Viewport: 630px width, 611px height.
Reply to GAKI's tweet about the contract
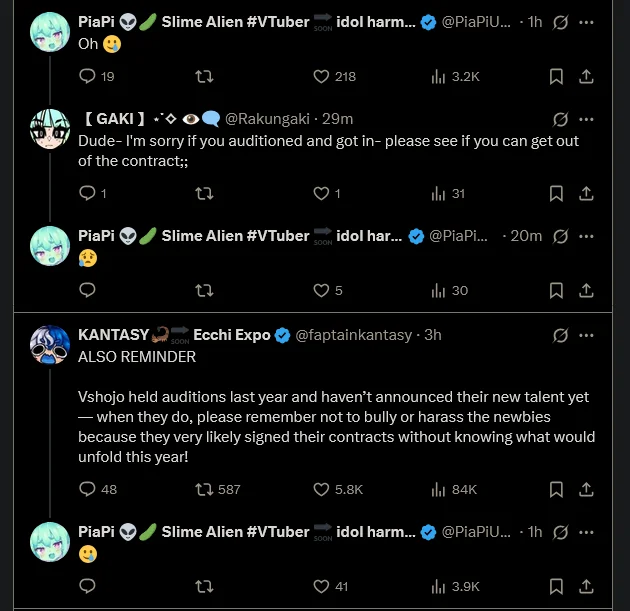(x=87, y=194)
